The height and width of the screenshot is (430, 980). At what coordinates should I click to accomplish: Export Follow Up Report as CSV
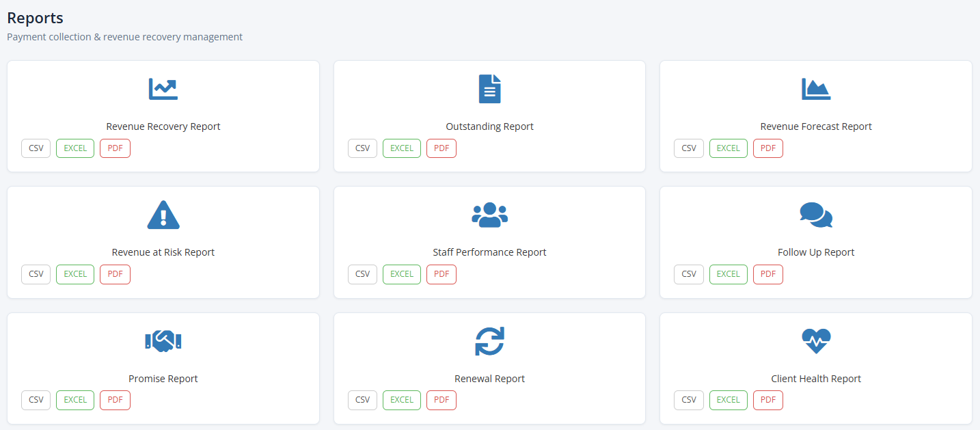(689, 274)
